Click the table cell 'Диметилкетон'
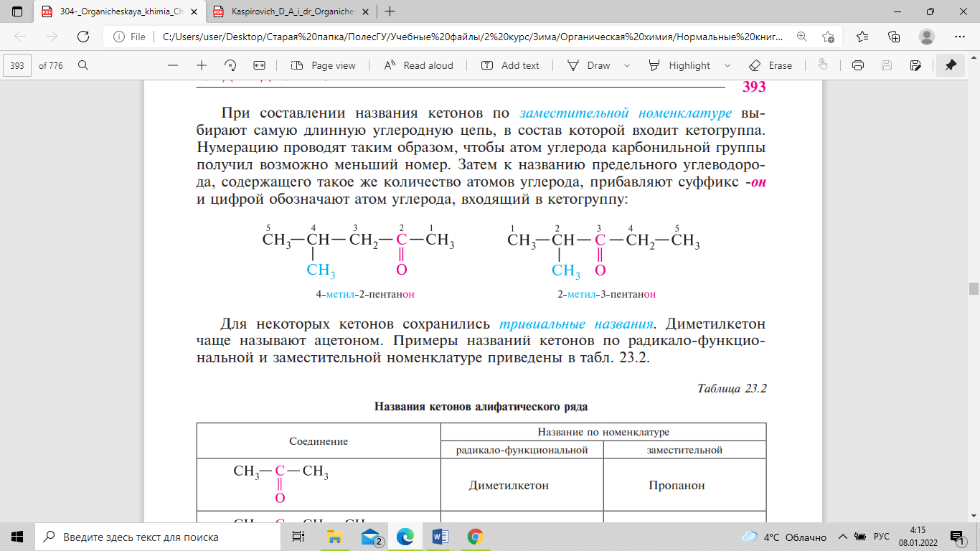 click(x=509, y=486)
